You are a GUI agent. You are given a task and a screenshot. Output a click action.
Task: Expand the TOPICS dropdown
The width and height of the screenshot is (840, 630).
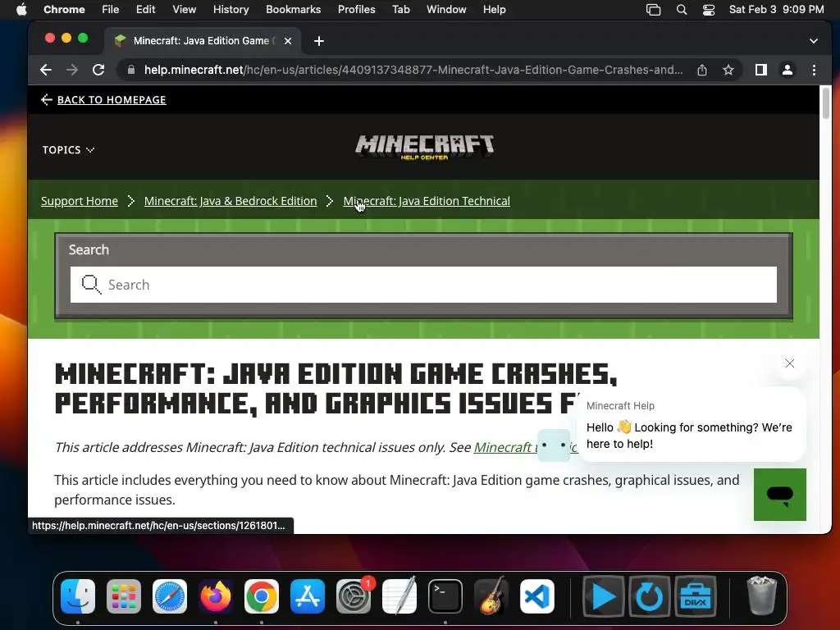(x=68, y=150)
